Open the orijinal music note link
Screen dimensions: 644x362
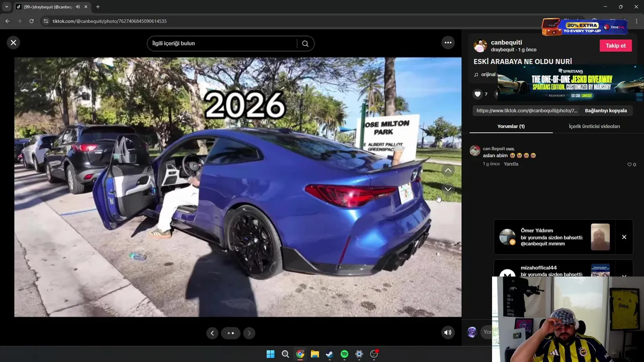pyautogui.click(x=485, y=74)
